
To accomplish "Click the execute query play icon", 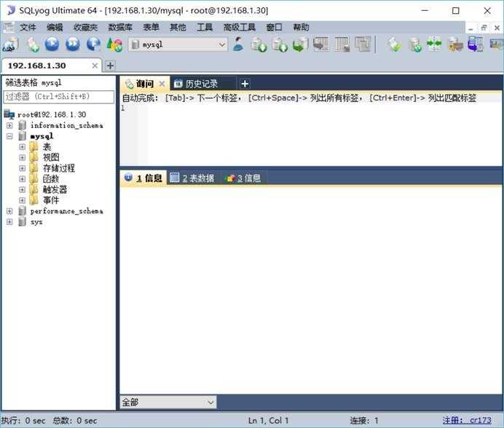I will [x=52, y=44].
